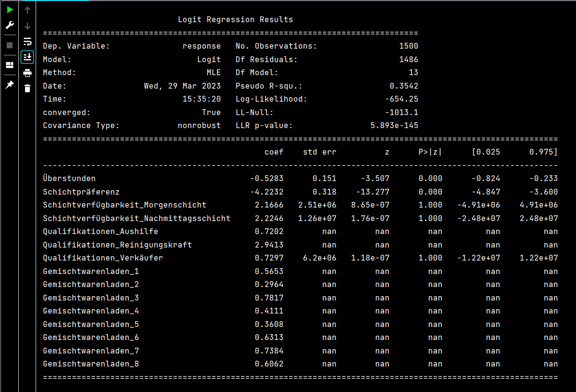
Task: Click the No. Observations value 1500
Action: tap(408, 46)
